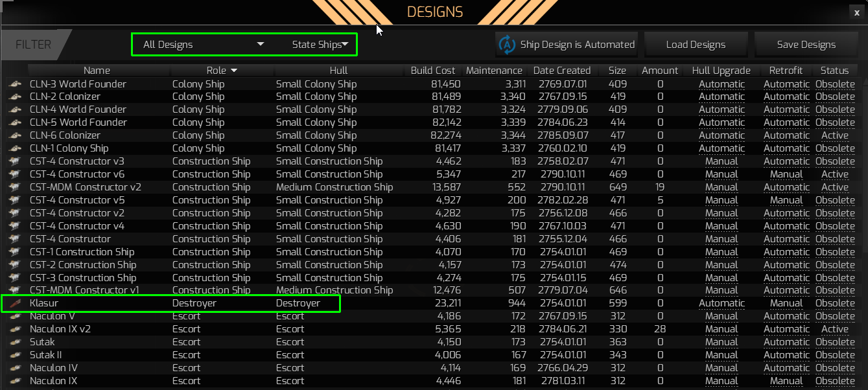Image resolution: width=868 pixels, height=390 pixels.
Task: Select the CLN-5 World Founder design
Action: coord(78,122)
